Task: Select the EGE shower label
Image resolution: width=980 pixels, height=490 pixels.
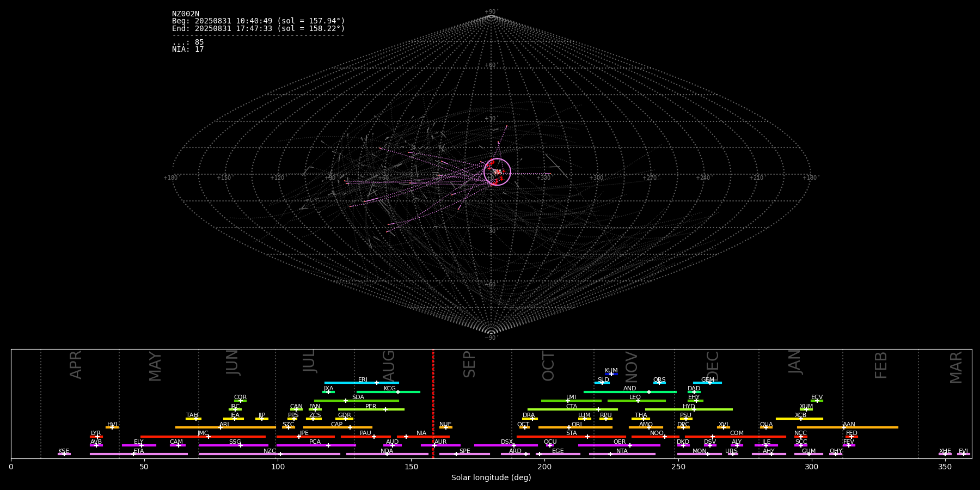Action: point(558,451)
